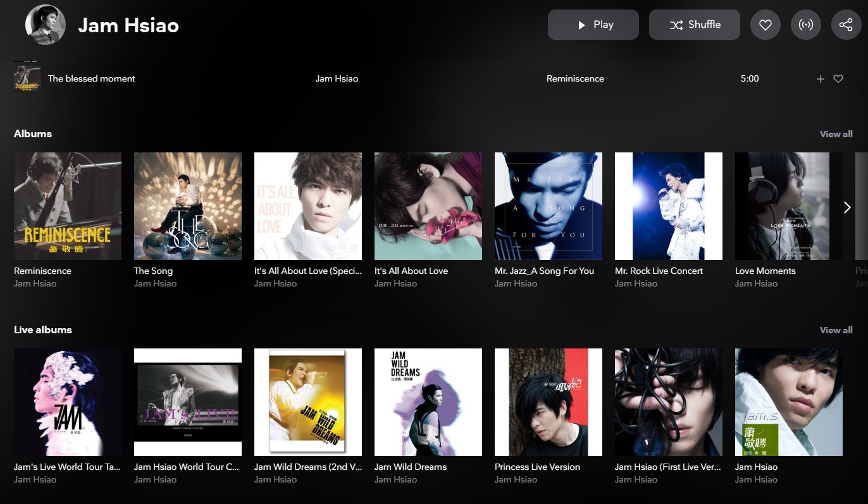Click the Live albums section heading
The image size is (868, 504).
pyautogui.click(x=43, y=330)
